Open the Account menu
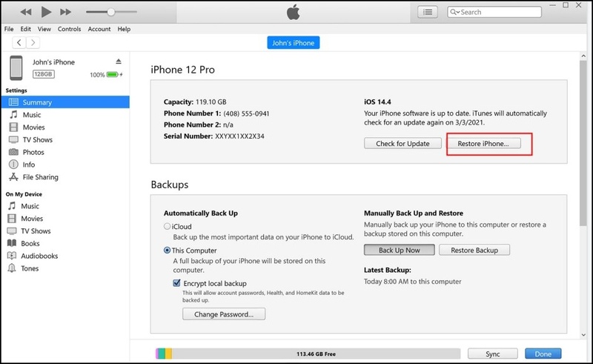This screenshot has height=364, width=593. click(99, 29)
